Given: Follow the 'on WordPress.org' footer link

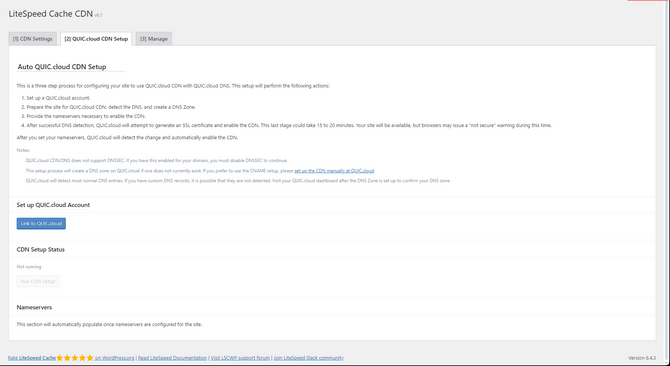Looking at the screenshot, I should click(x=115, y=358).
